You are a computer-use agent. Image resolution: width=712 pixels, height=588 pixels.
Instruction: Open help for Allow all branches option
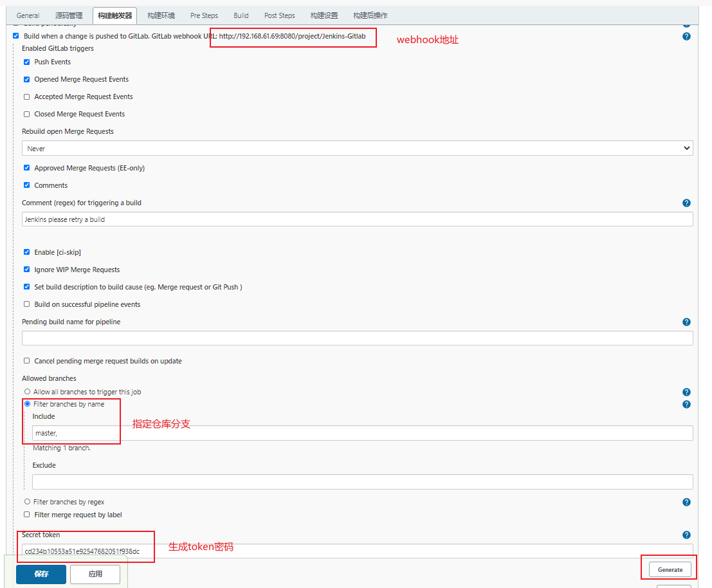pyautogui.click(x=686, y=392)
